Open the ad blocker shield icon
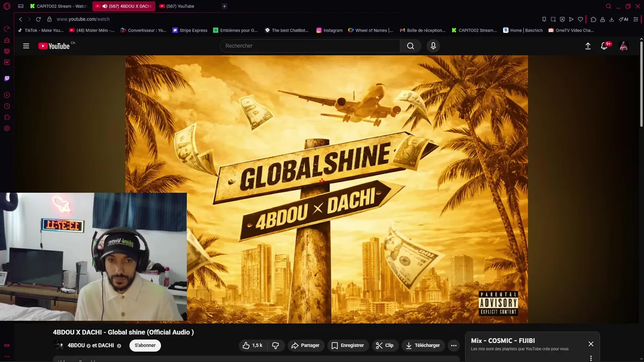The width and height of the screenshot is (644, 362). coord(562,19)
